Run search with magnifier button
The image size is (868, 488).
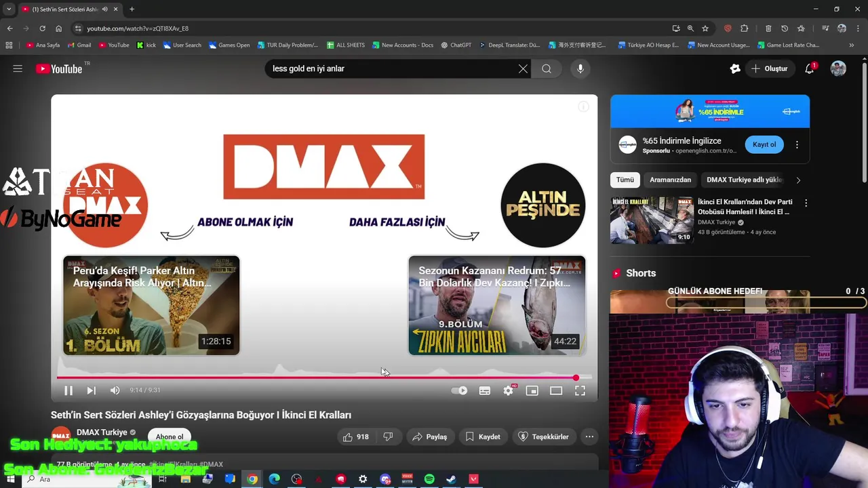[x=547, y=68]
